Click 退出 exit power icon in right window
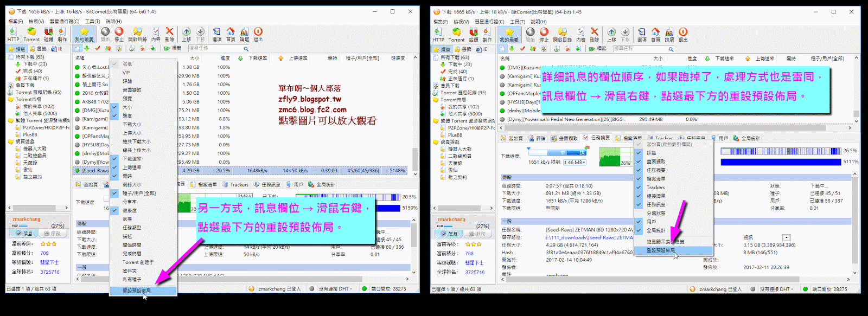The height and width of the screenshot is (316, 868). pyautogui.click(x=683, y=35)
